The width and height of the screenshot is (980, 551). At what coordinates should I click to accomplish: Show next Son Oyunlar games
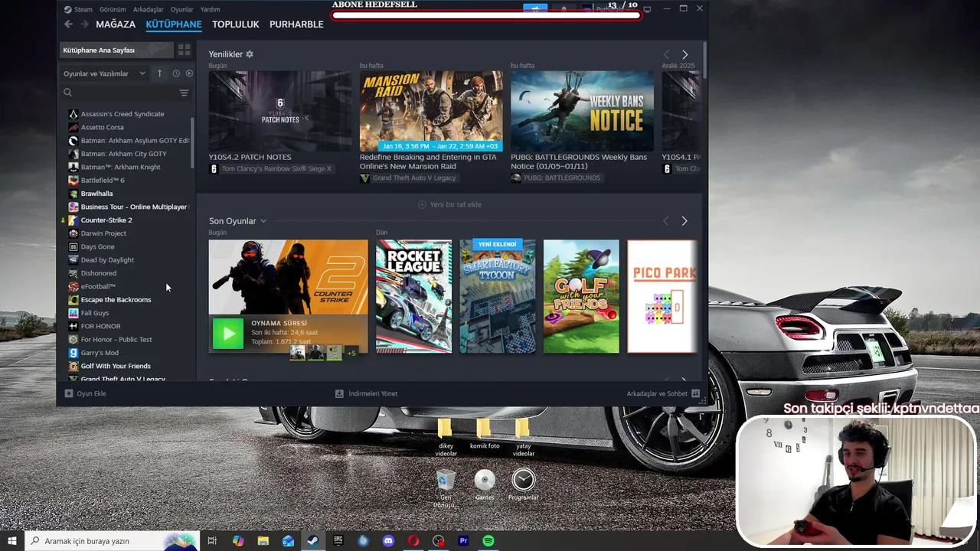pyautogui.click(x=684, y=221)
